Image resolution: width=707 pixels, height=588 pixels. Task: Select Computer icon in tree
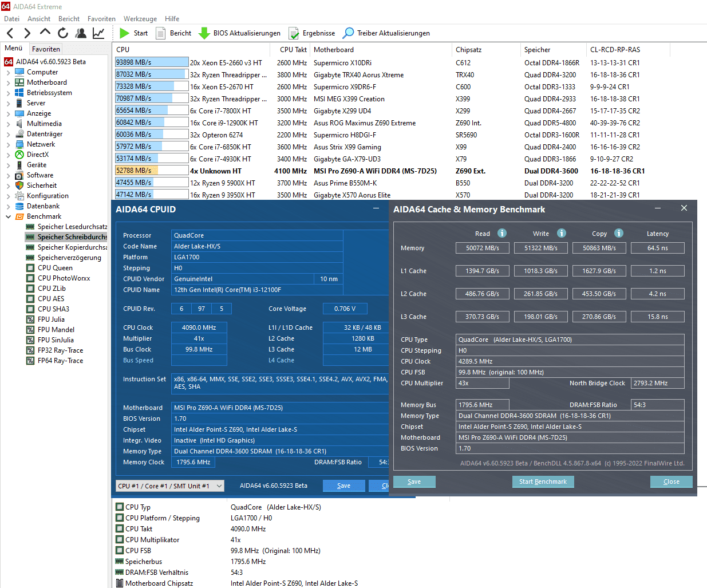click(19, 72)
